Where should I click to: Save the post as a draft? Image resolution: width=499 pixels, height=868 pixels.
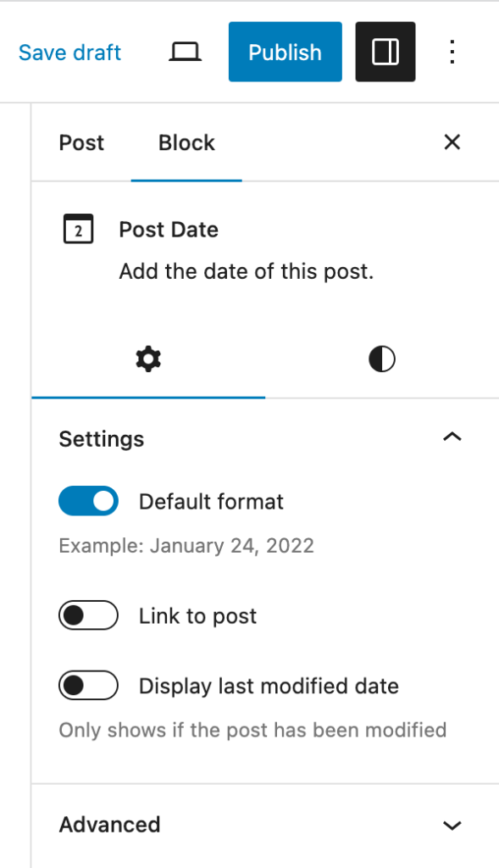coord(69,52)
